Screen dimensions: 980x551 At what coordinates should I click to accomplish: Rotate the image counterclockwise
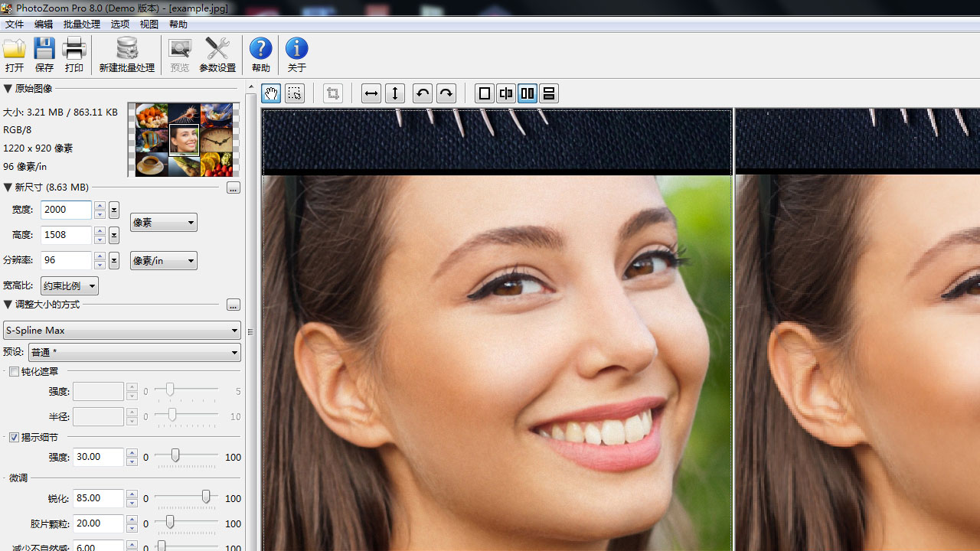(x=422, y=93)
